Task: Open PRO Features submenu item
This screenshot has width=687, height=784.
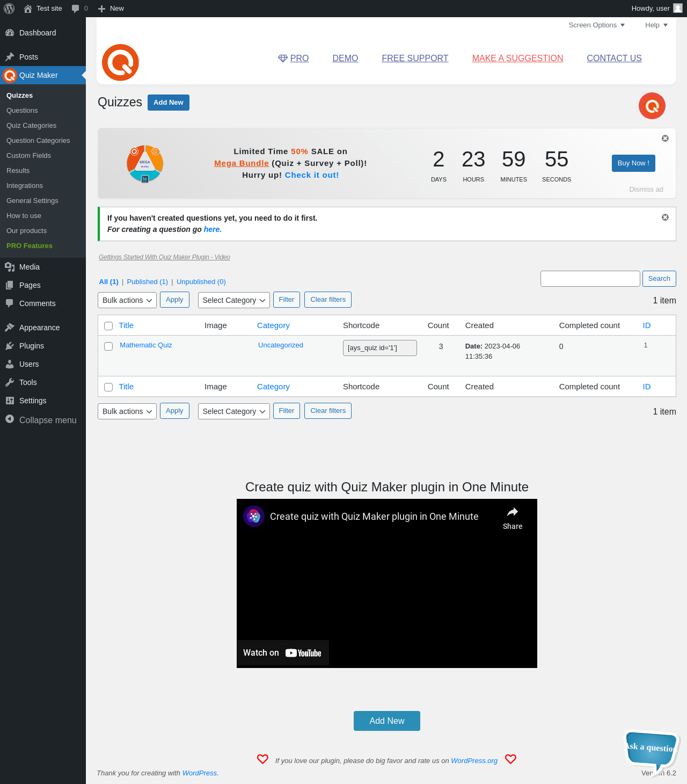Action: point(30,246)
